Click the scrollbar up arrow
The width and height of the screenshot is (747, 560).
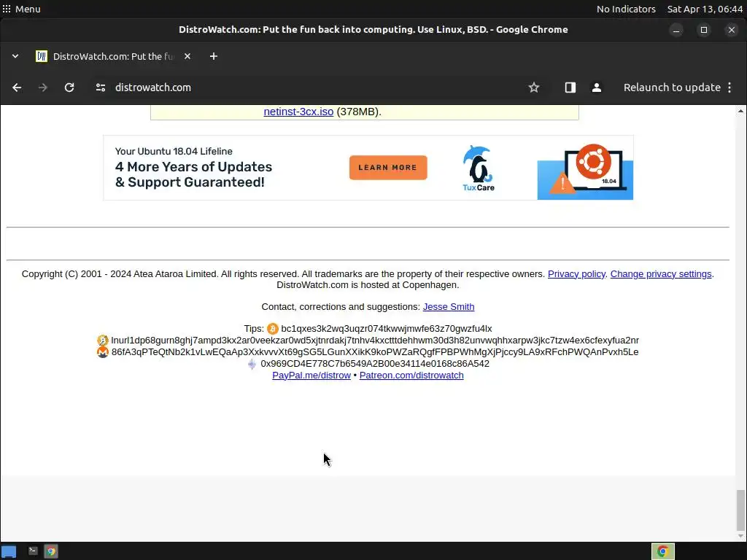pyautogui.click(x=740, y=111)
